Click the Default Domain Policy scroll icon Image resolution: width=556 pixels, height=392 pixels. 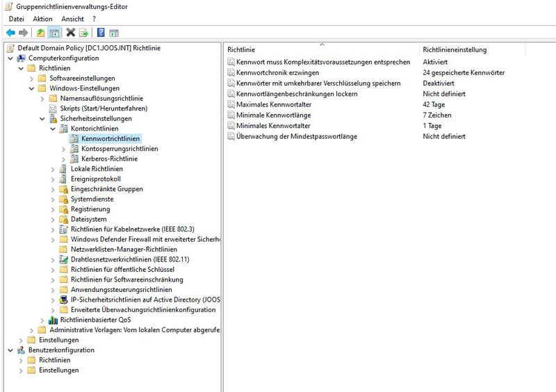point(10,48)
